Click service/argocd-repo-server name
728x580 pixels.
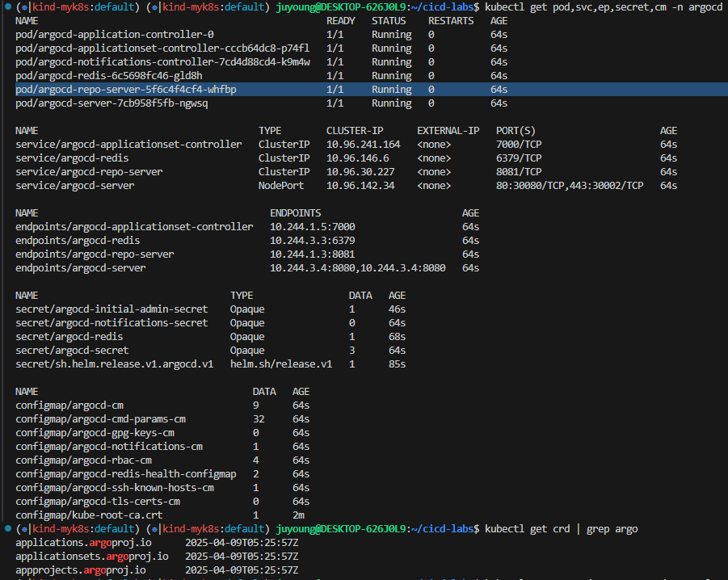[89, 172]
